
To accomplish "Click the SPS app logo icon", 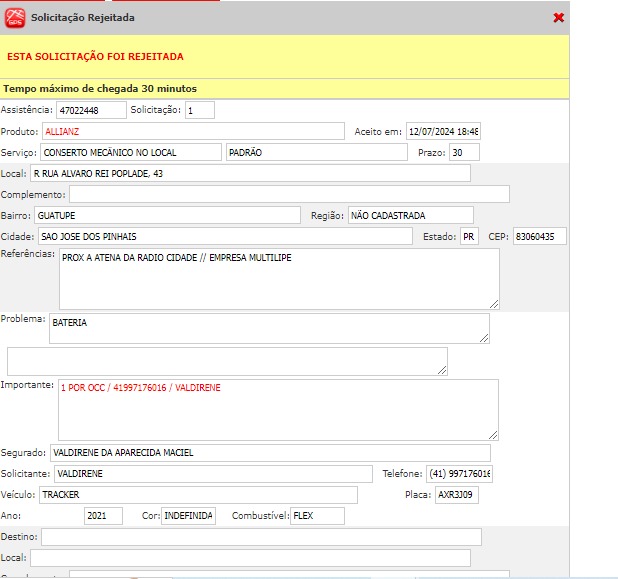I will [15, 17].
